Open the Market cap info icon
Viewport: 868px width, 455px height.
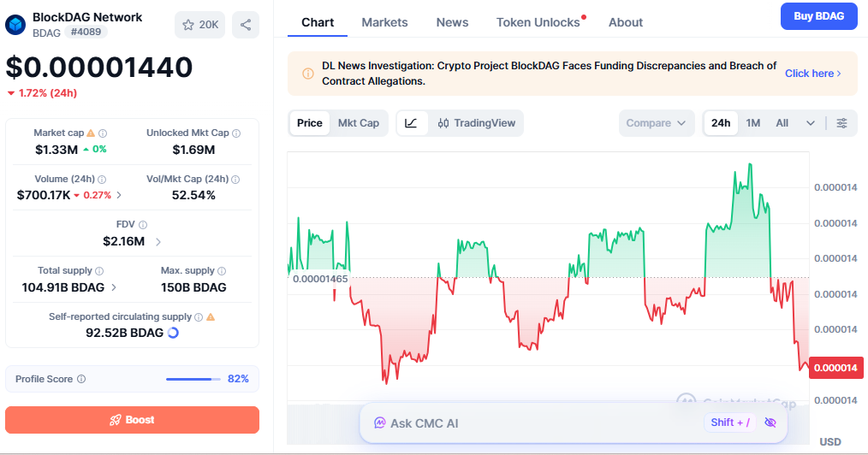click(x=103, y=133)
